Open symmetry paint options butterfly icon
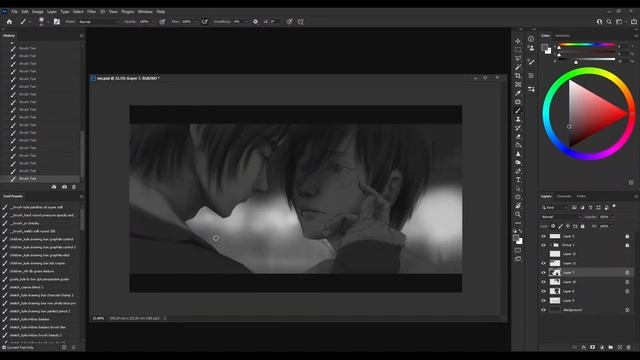The height and width of the screenshot is (360, 640). 301,22
